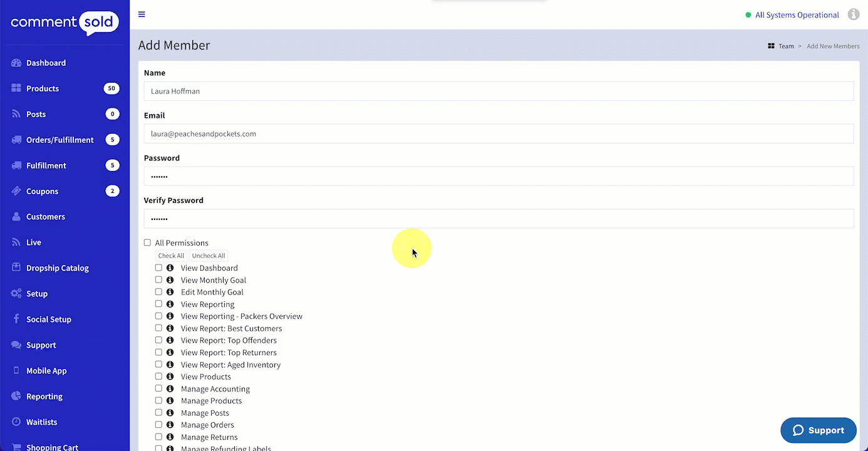Viewport: 868px width, 451px height.
Task: Click into the Email input field
Action: pos(499,133)
